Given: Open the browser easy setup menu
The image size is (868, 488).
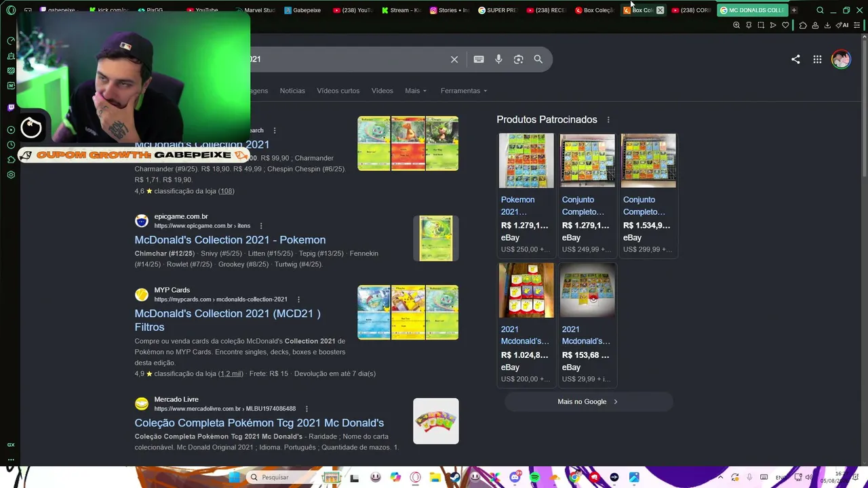Looking at the screenshot, I should click(x=857, y=26).
